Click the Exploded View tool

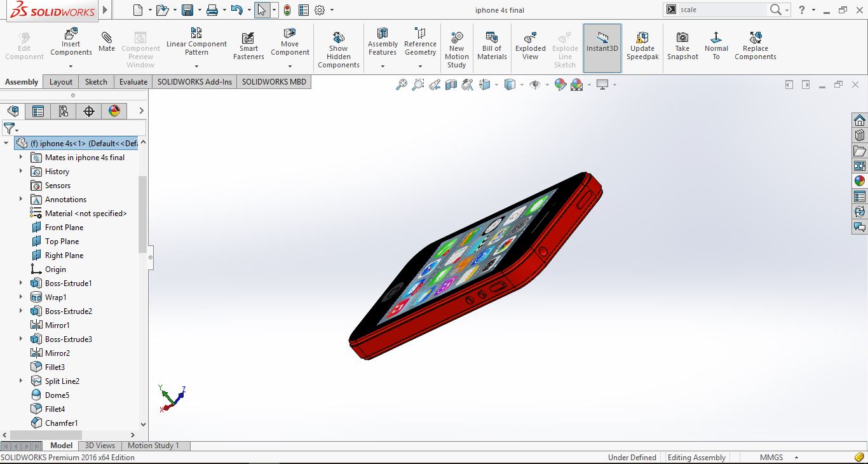point(531,46)
